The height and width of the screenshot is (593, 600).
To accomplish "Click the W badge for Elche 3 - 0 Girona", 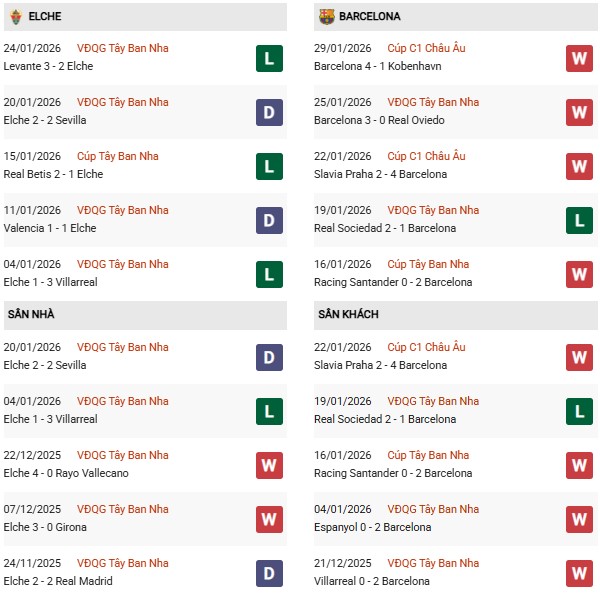I will tap(269, 519).
